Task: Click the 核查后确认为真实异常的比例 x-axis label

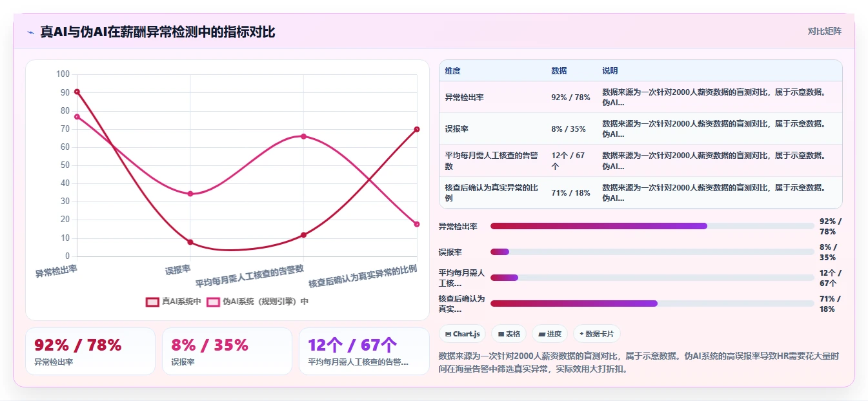Action: click(x=363, y=276)
